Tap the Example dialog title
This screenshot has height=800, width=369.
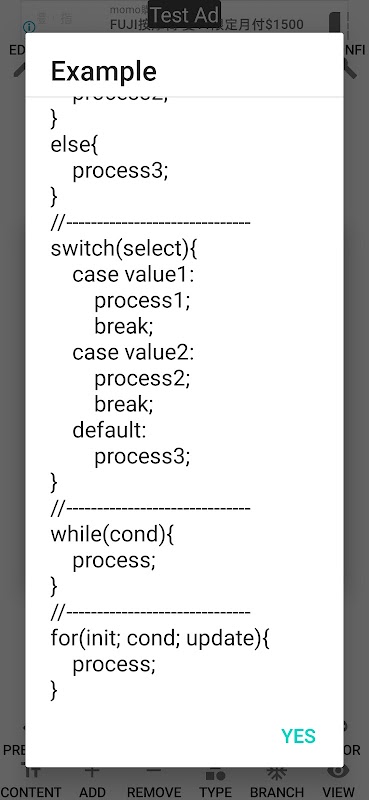(x=104, y=71)
